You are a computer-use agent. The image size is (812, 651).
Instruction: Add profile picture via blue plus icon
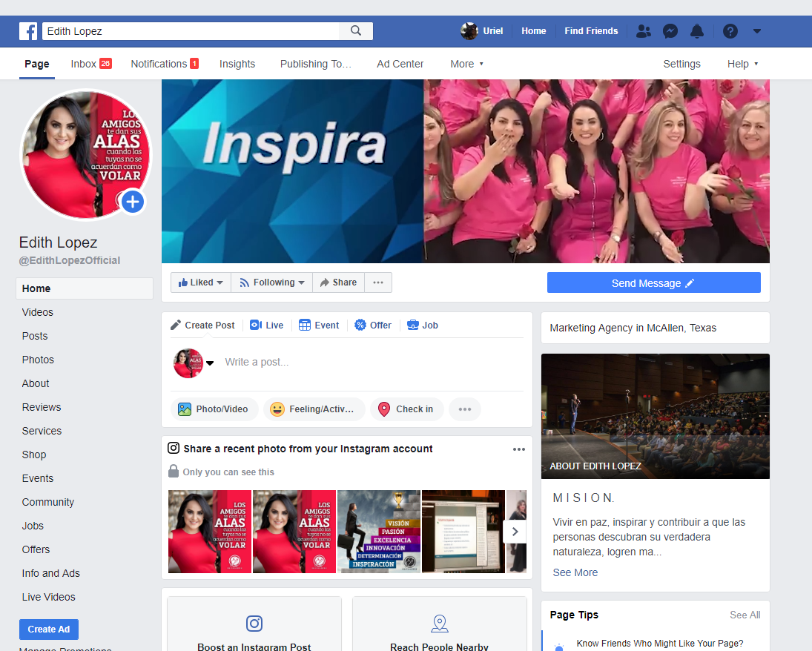(x=133, y=202)
